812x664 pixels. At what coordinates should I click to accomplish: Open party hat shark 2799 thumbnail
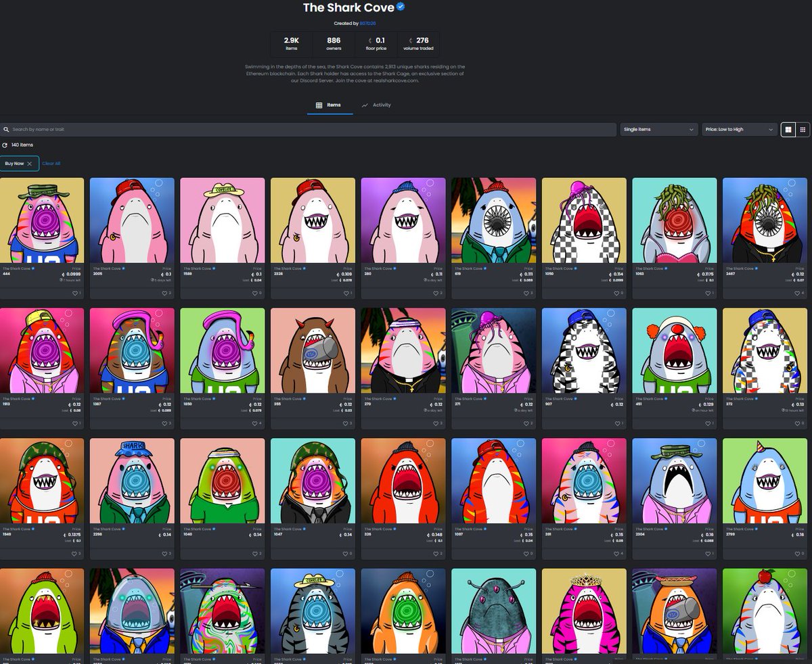click(x=765, y=481)
